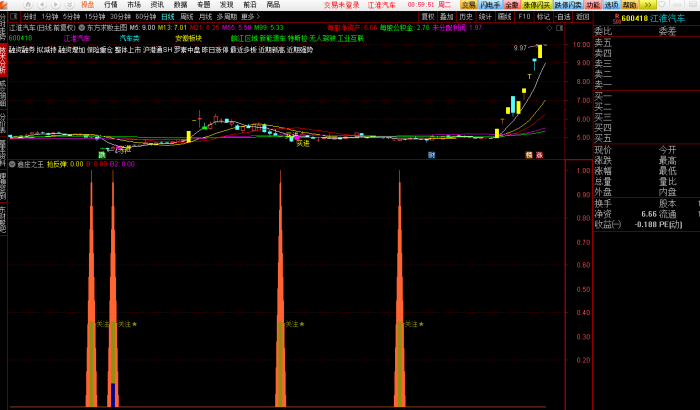The height and width of the screenshot is (410, 700).
Task: Expand the 更多> timeframe options
Action: tap(250, 17)
